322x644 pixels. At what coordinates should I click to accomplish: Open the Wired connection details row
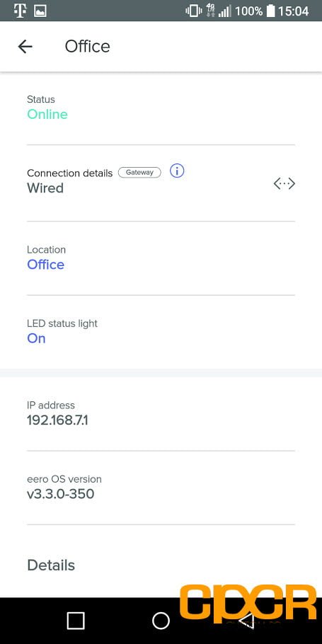click(x=161, y=183)
